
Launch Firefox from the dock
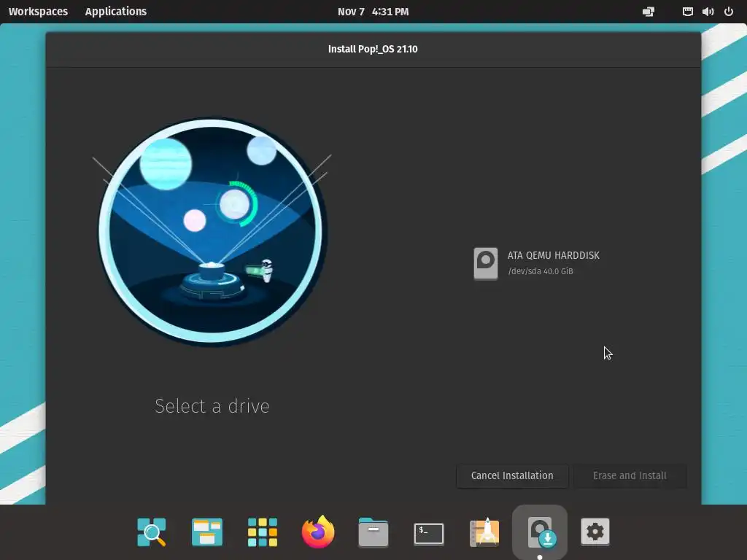pyautogui.click(x=318, y=532)
